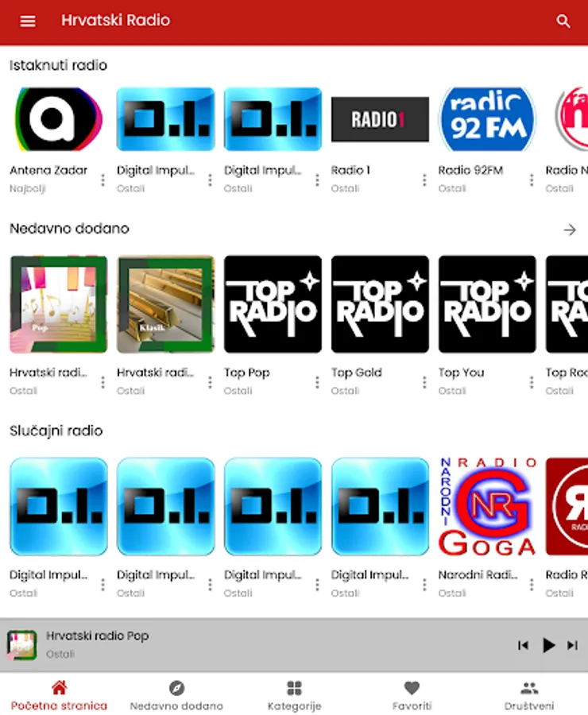Viewport: 588px width, 715px height.
Task: Open more options for Top Pop
Action: pyautogui.click(x=317, y=382)
